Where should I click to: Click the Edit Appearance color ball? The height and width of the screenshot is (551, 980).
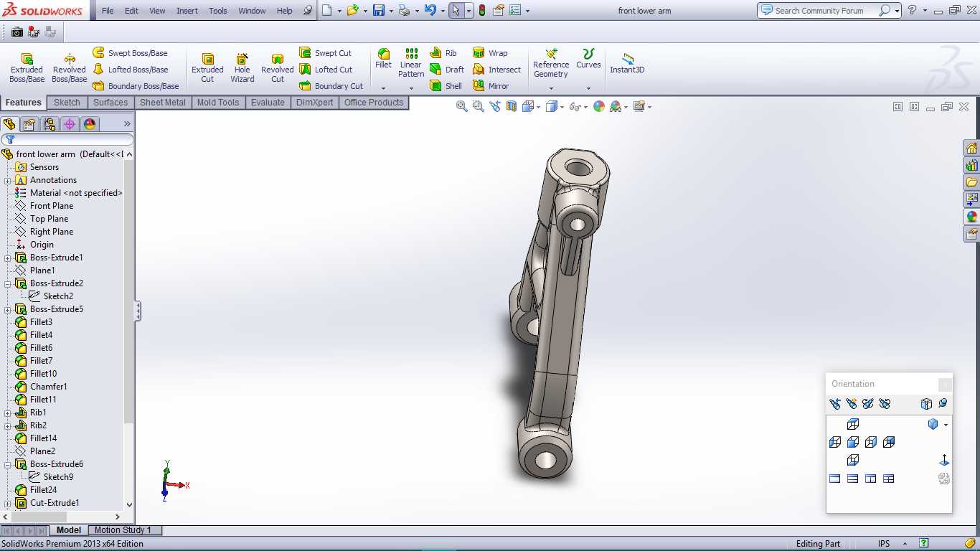coord(598,106)
